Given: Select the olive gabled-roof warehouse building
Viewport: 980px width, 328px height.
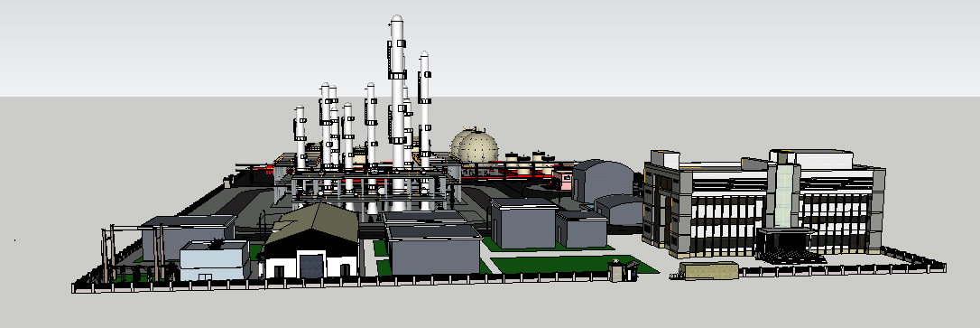Looking at the screenshot, I should click(311, 241).
